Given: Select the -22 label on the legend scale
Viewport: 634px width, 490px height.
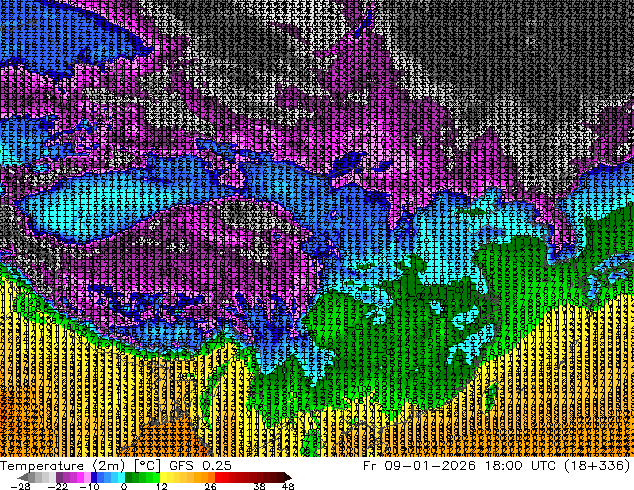Looking at the screenshot, I should (59, 486).
